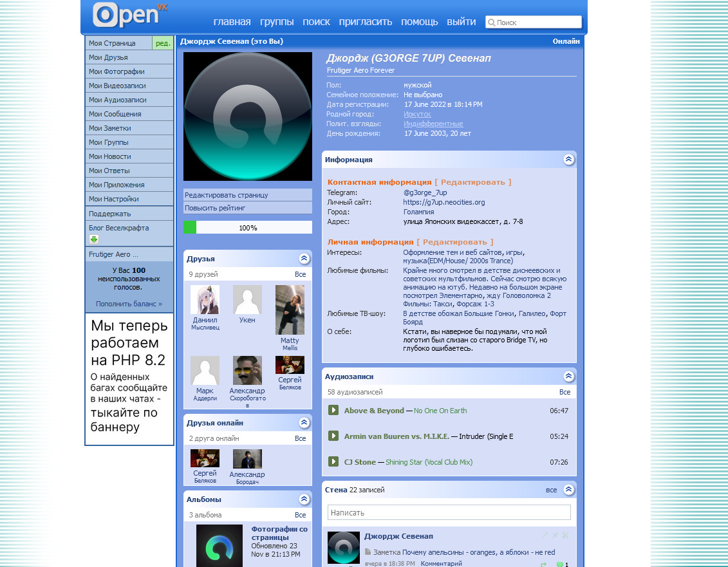Collapse the Друзья block
The height and width of the screenshot is (567, 728).
click(x=304, y=259)
